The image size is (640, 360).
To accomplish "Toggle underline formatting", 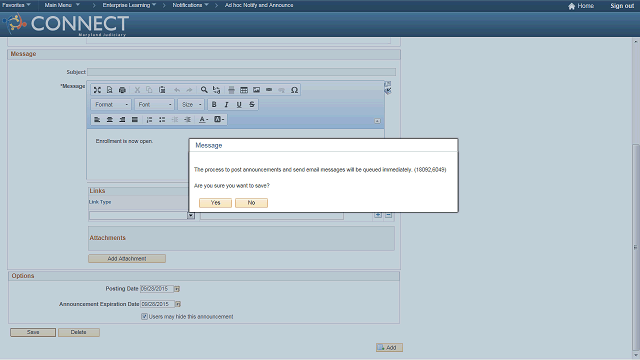I will [239, 104].
